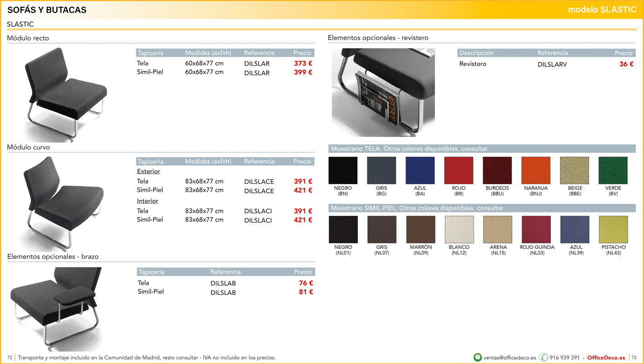Pick the ROJO (BR) fabric swatch
The height and width of the screenshot is (364, 644).
point(459,171)
